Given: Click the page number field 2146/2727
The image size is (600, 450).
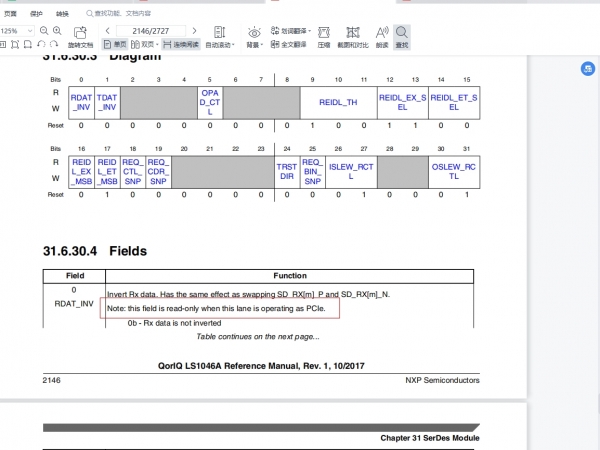Looking at the screenshot, I should pyautogui.click(x=150, y=31).
